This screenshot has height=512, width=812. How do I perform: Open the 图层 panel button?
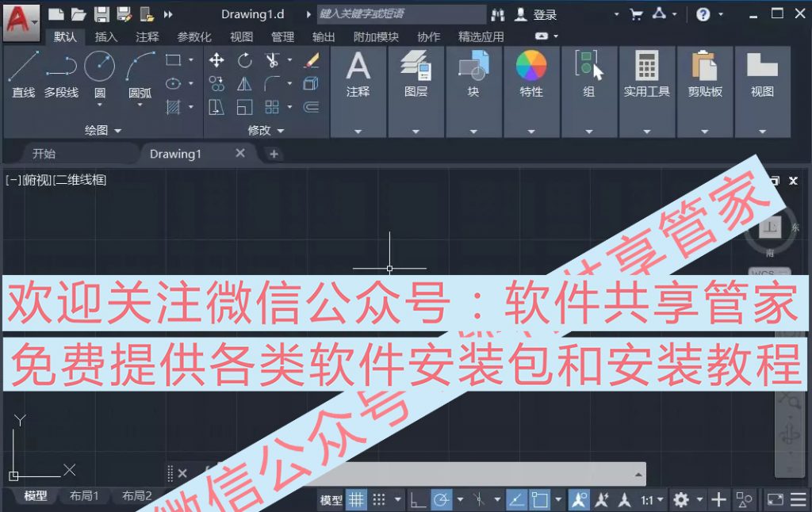pos(416,92)
